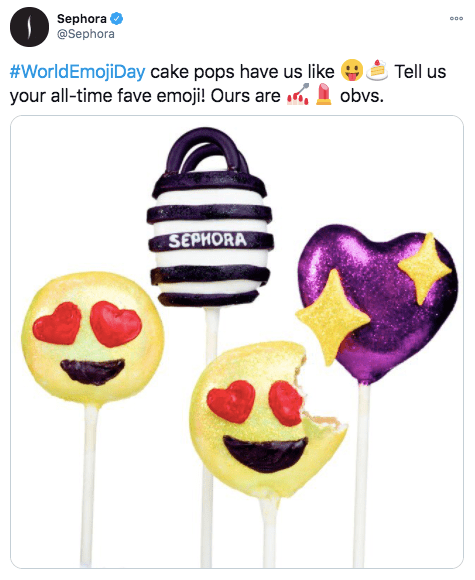The image size is (475, 580).
Task: Click the cake slice emoji
Action: pos(377,70)
